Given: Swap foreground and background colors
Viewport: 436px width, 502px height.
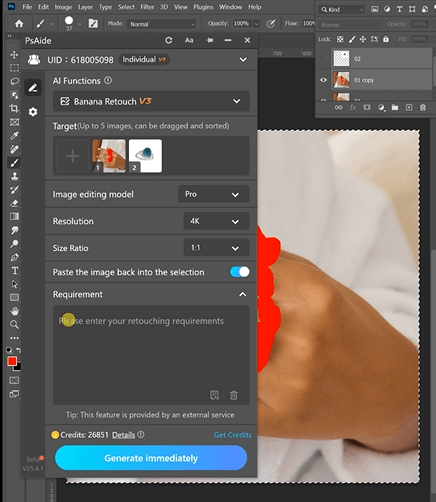Looking at the screenshot, I should pos(19,350).
